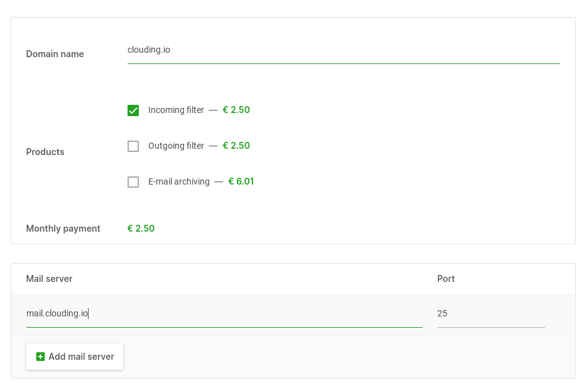This screenshot has width=588, height=388.
Task: Click the Monthly payment € 2.50 total
Action: point(141,229)
